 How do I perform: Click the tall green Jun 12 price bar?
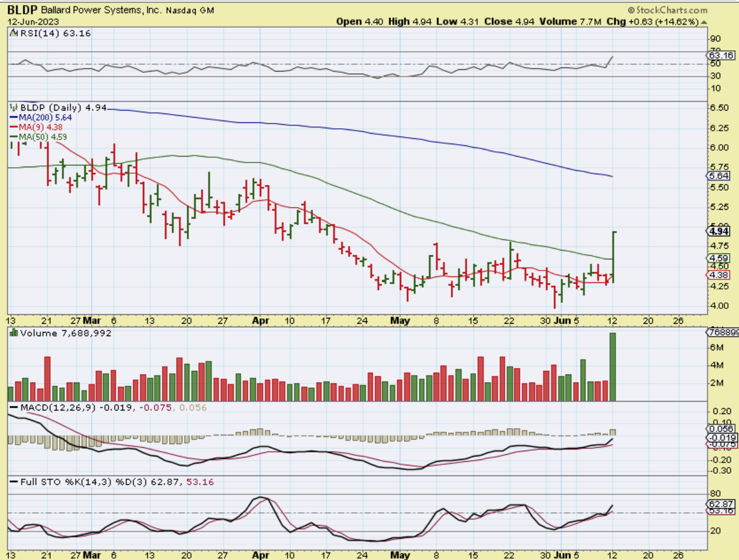(x=613, y=258)
